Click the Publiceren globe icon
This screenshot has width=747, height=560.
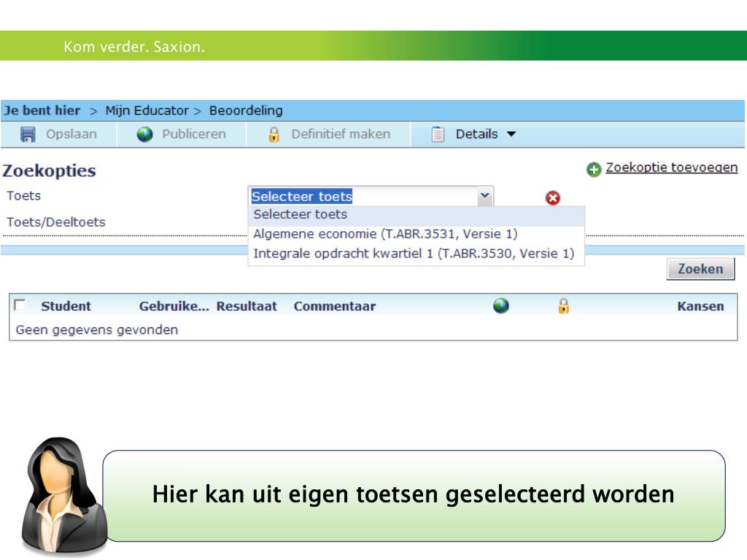145,134
